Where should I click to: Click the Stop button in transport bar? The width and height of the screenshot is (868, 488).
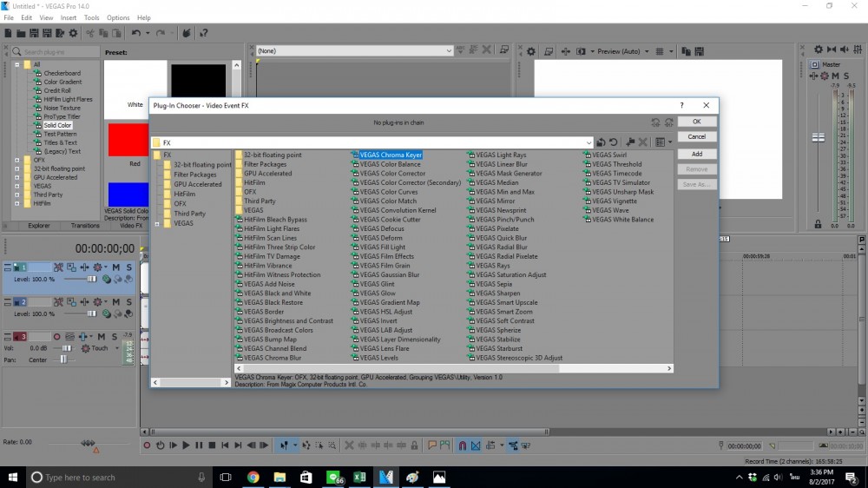point(212,445)
